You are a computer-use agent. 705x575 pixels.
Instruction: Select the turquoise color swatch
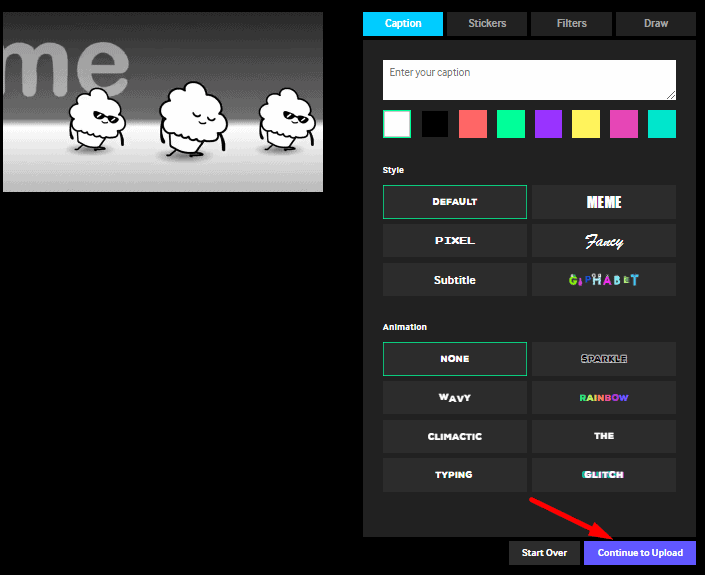coord(662,124)
